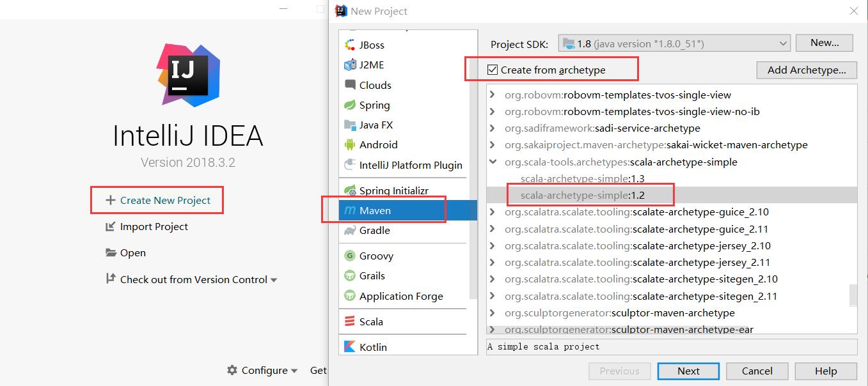Click the IntelliJ IDEA logo
868x386 pixels.
click(x=188, y=75)
